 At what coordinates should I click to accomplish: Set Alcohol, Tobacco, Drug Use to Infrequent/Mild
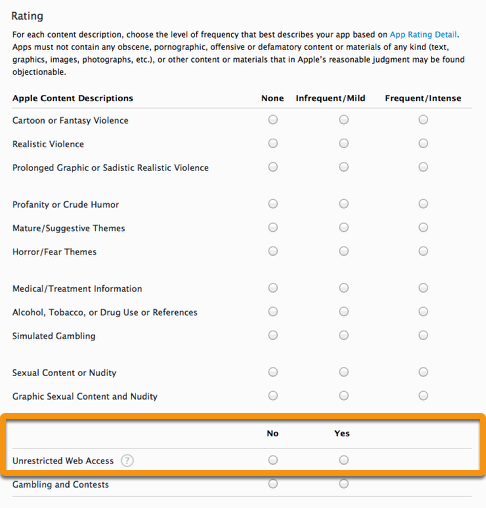(344, 311)
